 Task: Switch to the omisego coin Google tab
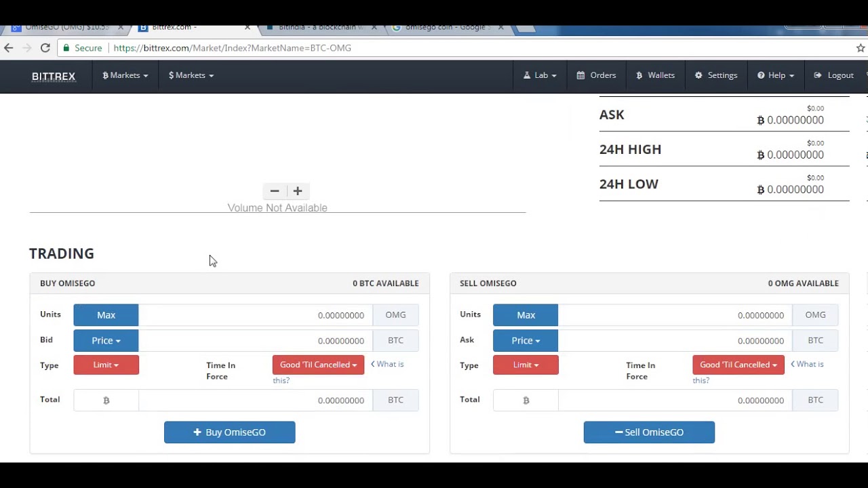(446, 28)
